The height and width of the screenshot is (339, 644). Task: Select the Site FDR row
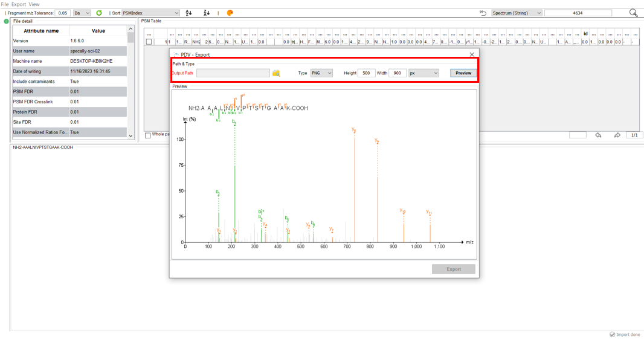click(x=69, y=122)
